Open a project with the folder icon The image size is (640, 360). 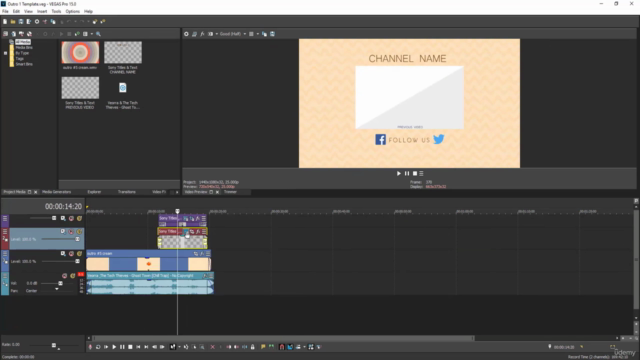tap(13, 22)
